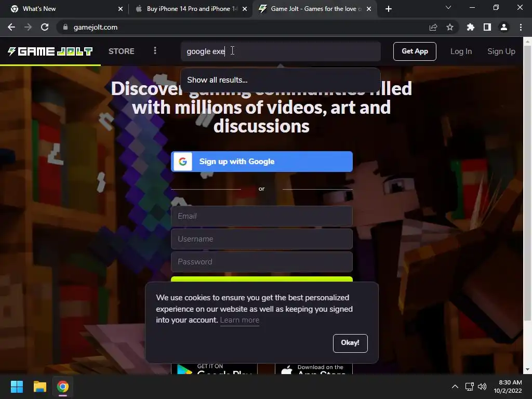The image size is (532, 399).
Task: Open the clock showing 8:30 AM
Action: (x=508, y=387)
